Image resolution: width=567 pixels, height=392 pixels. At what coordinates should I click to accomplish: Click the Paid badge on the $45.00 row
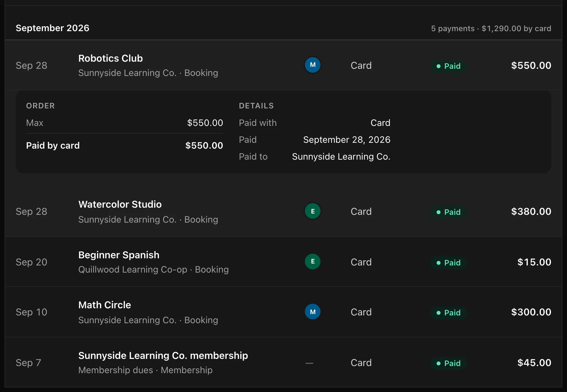pyautogui.click(x=449, y=363)
